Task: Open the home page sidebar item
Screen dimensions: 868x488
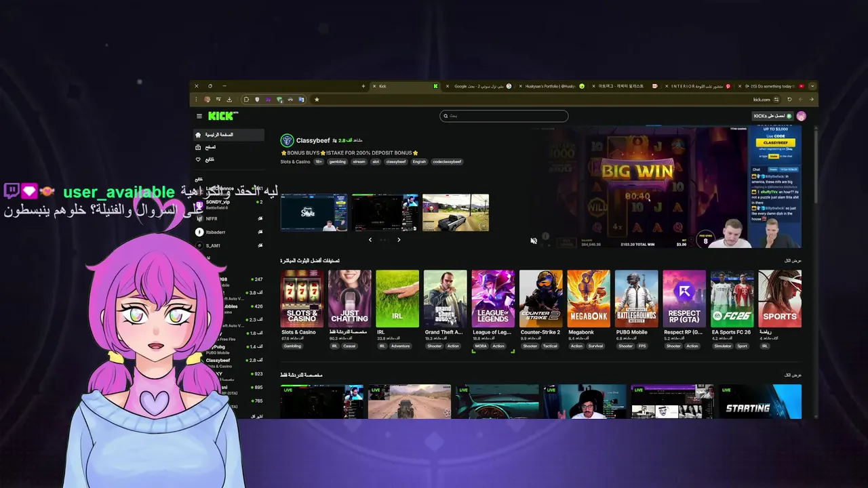Action: (228, 135)
